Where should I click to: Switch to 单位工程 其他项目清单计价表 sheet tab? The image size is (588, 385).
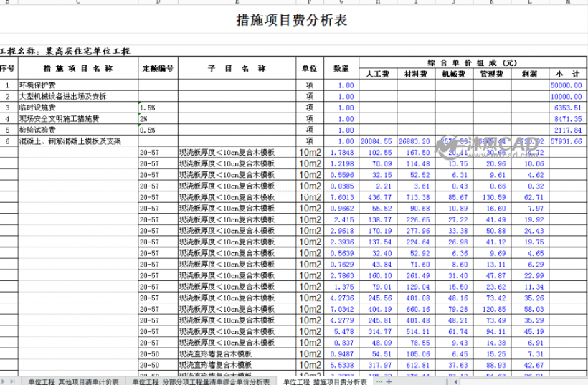coord(73,381)
